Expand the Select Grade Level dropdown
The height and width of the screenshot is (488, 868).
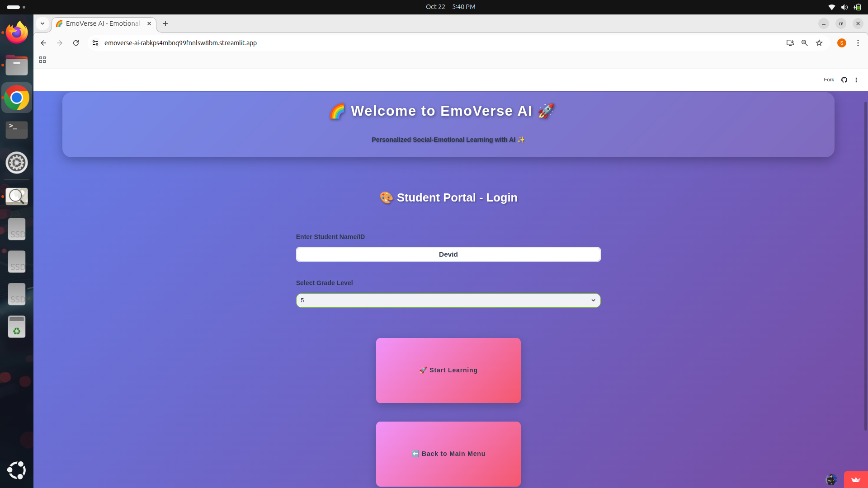pyautogui.click(x=448, y=300)
